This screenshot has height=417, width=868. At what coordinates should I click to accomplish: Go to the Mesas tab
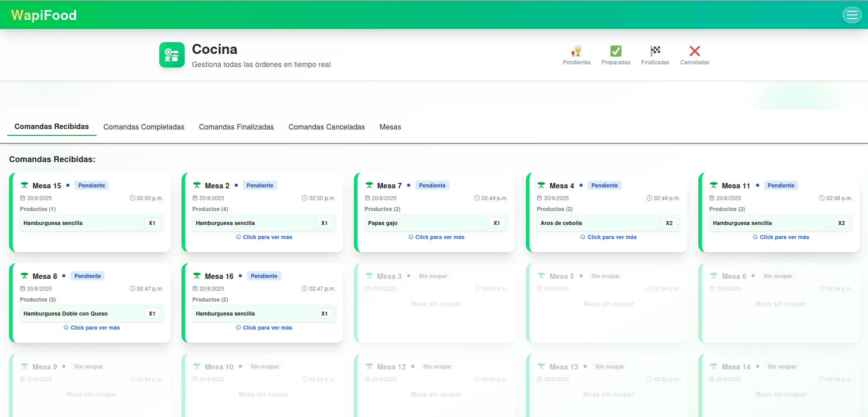click(390, 127)
